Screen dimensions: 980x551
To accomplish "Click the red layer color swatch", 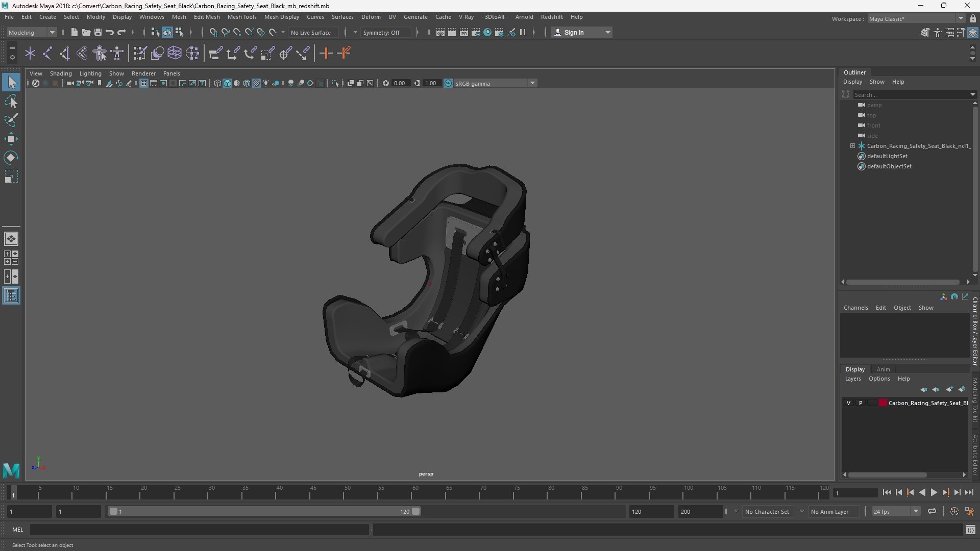I will tap(883, 403).
